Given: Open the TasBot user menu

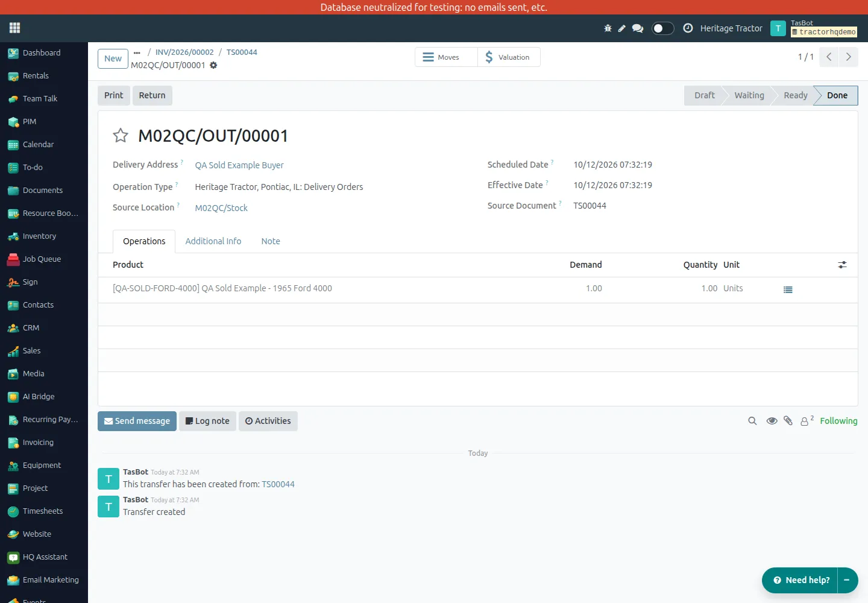Looking at the screenshot, I should tap(814, 28).
